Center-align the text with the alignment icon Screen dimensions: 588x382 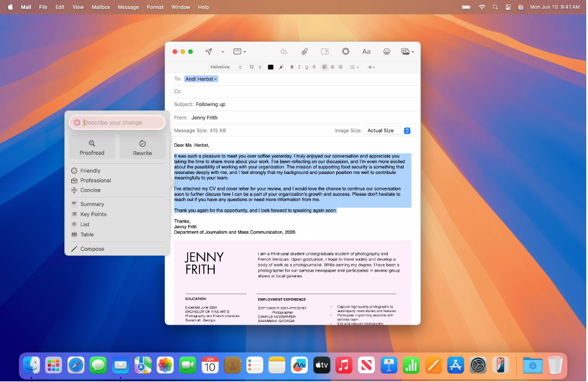click(332, 67)
